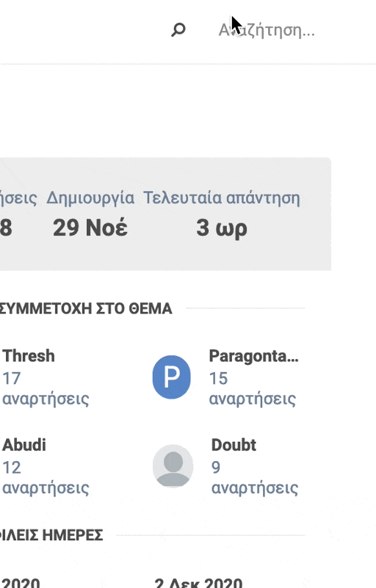This screenshot has width=376, height=588.
Task: Open the Doubt username link
Action: point(234,445)
